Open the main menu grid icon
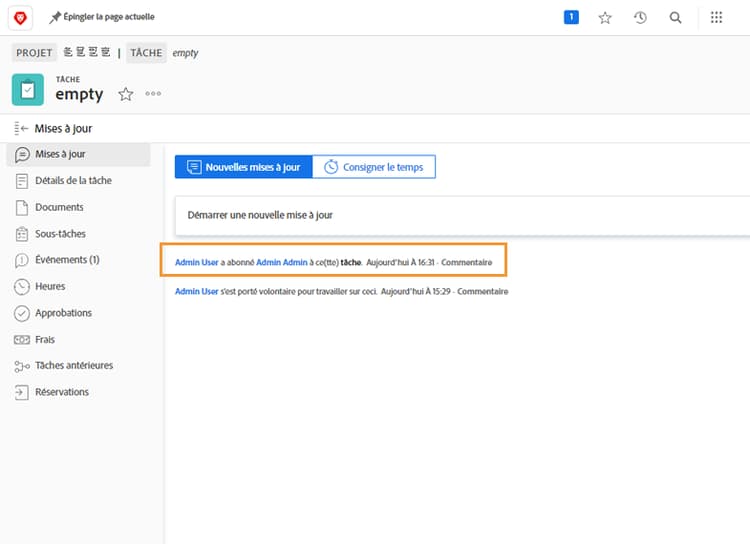750x544 pixels. click(x=716, y=18)
